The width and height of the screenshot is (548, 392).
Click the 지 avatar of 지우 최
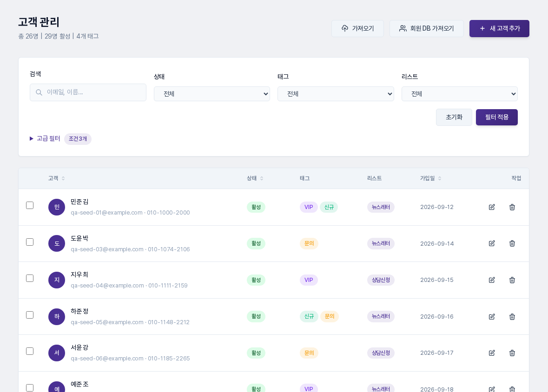pyautogui.click(x=57, y=280)
